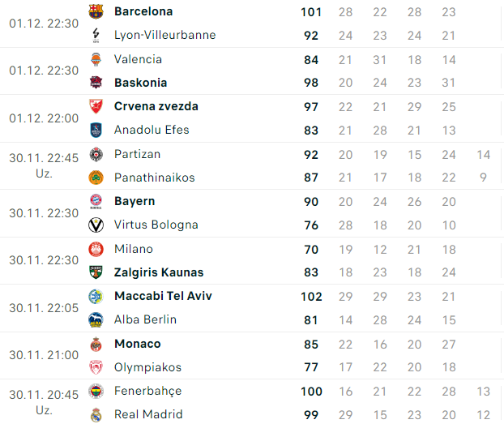The width and height of the screenshot is (504, 424).
Task: Click the Bayern club logo
Action: pyautogui.click(x=96, y=201)
